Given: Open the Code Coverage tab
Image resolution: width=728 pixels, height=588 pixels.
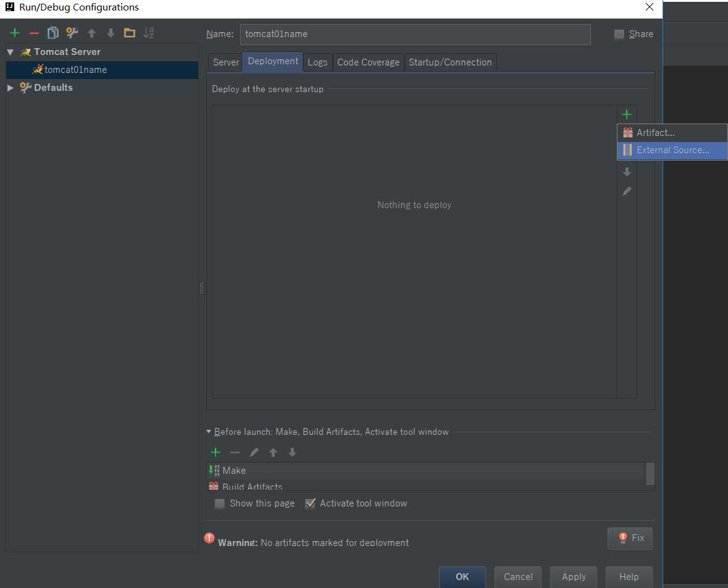Looking at the screenshot, I should (x=368, y=62).
